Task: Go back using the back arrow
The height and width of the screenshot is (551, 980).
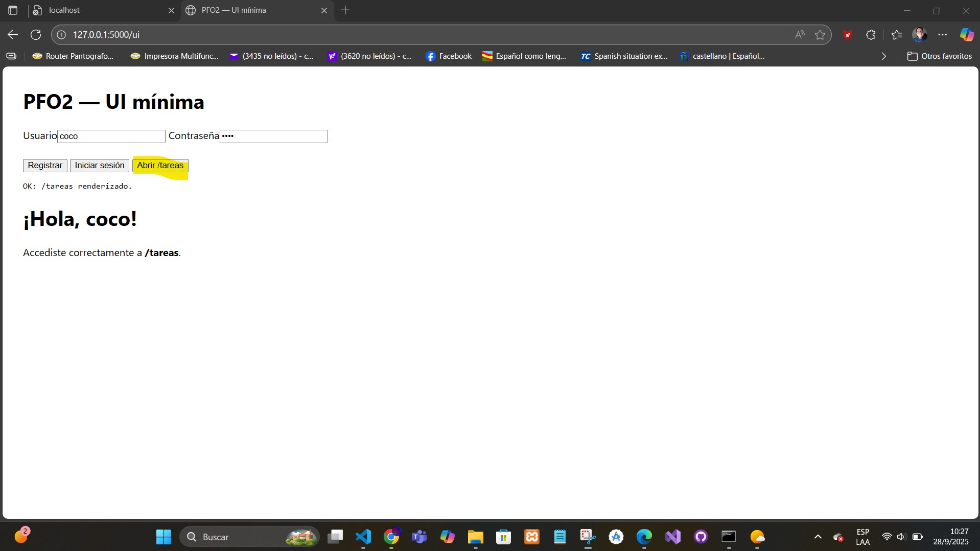Action: pos(13,35)
